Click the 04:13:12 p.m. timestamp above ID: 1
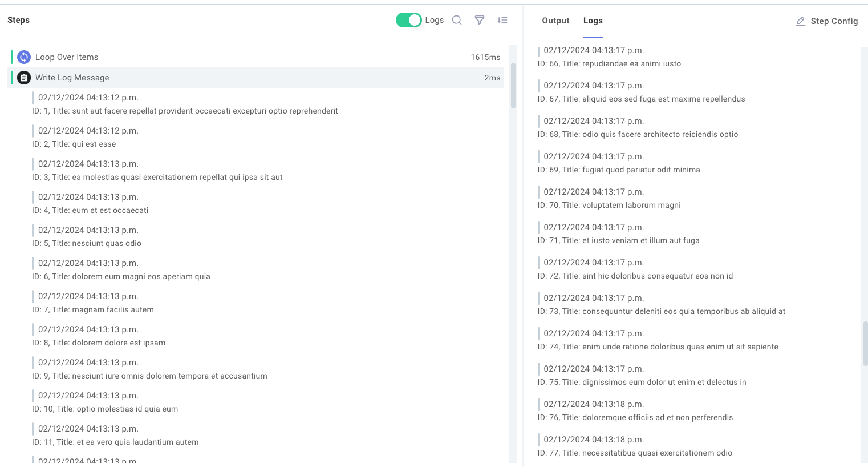 click(x=88, y=98)
